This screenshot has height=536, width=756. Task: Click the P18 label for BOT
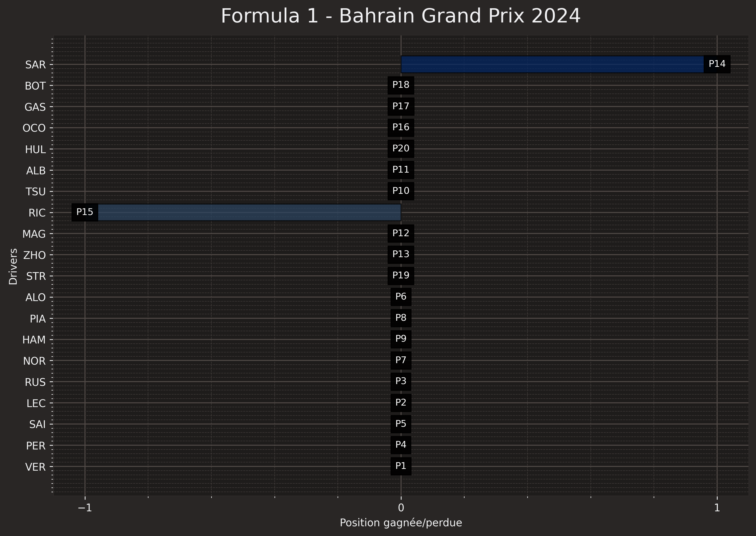[400, 85]
